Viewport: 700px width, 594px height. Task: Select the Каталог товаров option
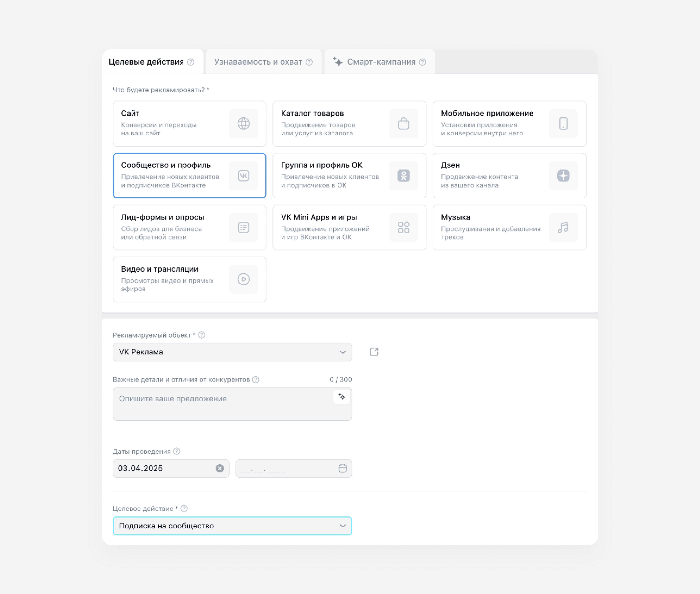(x=349, y=124)
